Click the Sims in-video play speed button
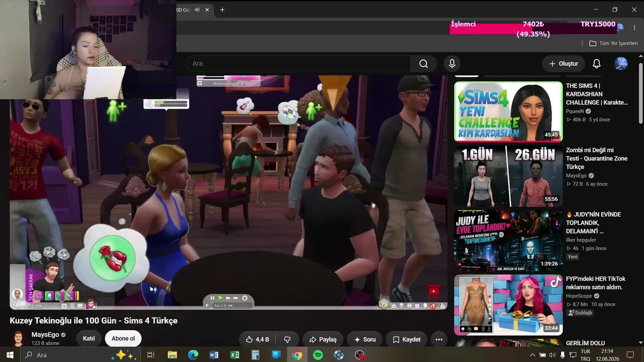 tap(220, 298)
